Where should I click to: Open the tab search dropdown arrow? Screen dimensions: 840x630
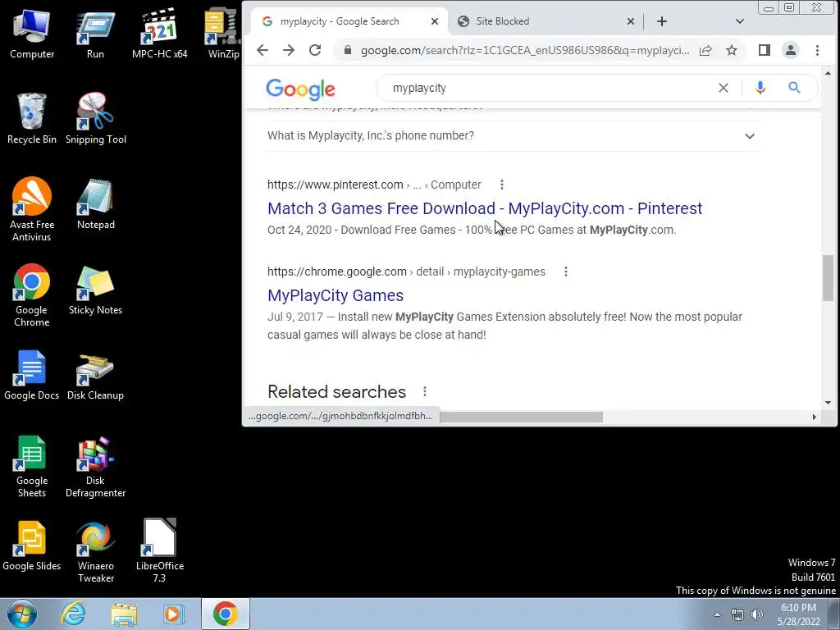[x=740, y=21]
